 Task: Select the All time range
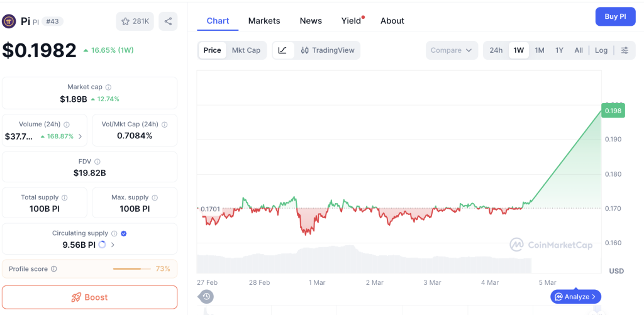(x=579, y=50)
